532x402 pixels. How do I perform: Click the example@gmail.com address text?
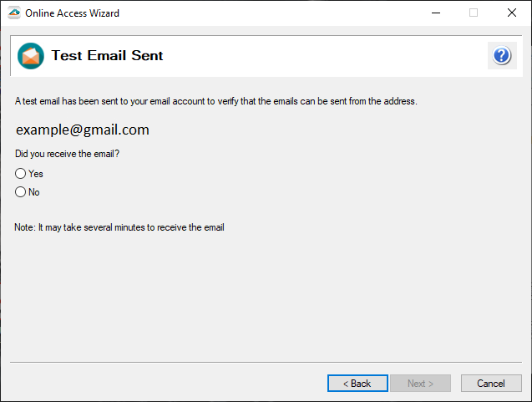click(82, 130)
